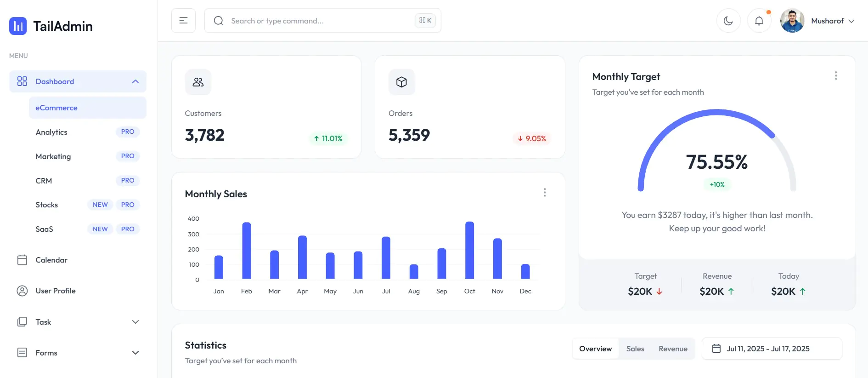Click the TailAdmin logo icon
Viewport: 868px width, 378px height.
(18, 26)
